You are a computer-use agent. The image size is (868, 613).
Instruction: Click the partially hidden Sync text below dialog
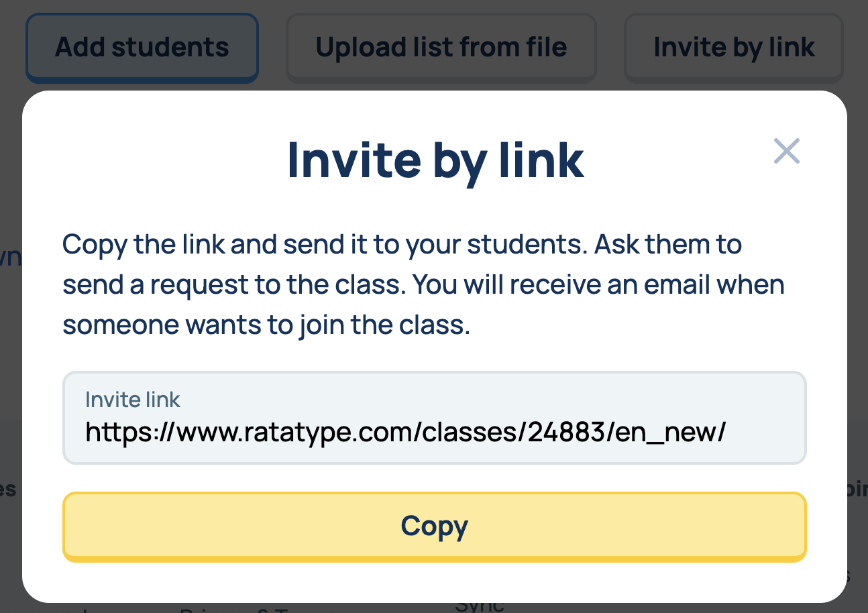pyautogui.click(x=479, y=606)
